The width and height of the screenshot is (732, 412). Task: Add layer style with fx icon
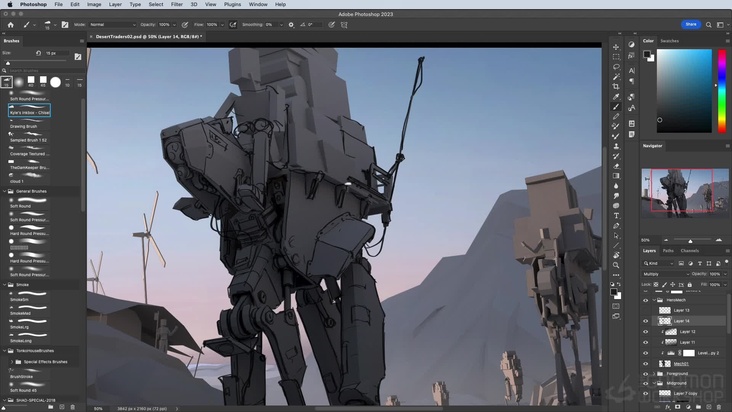pyautogui.click(x=667, y=407)
